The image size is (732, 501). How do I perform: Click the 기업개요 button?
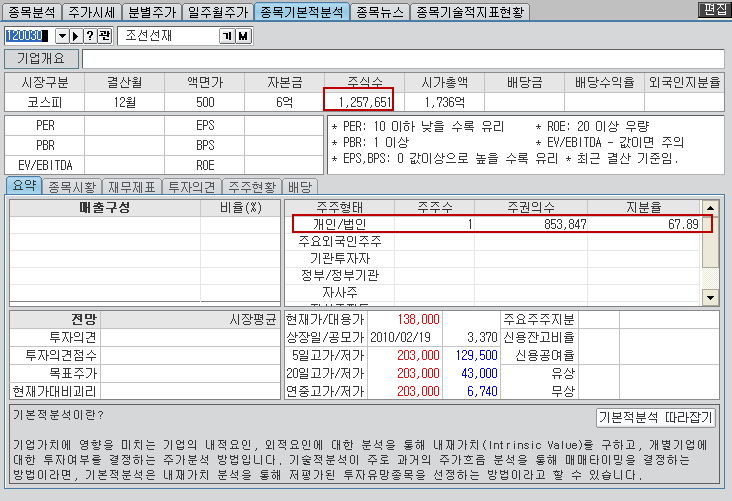point(41,59)
